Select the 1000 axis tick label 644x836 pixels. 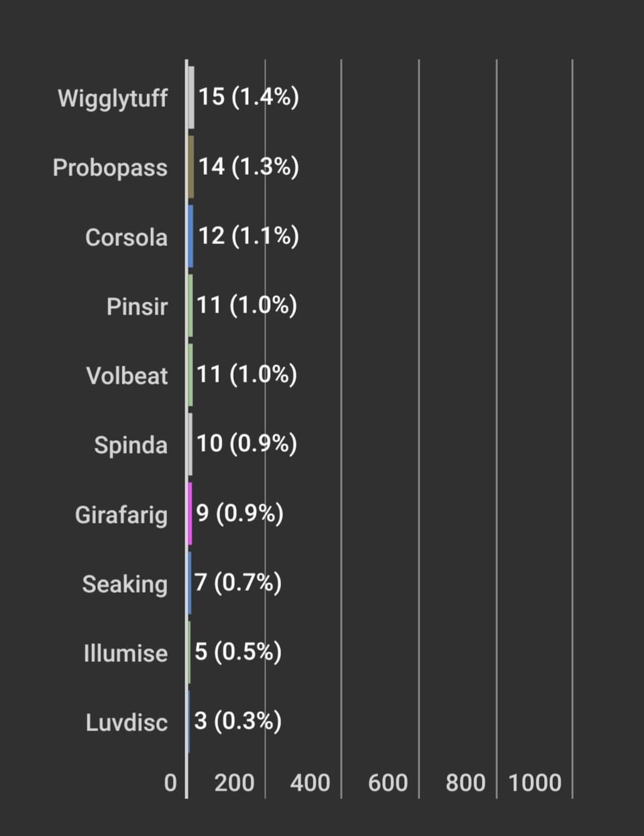[x=535, y=783]
